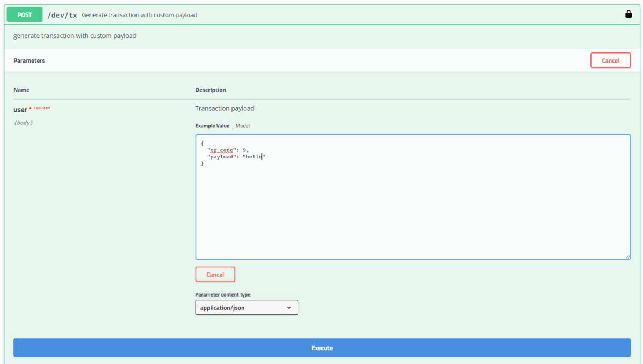643x364 pixels.
Task: Click the textarea resize handle corner
Action: click(x=627, y=256)
